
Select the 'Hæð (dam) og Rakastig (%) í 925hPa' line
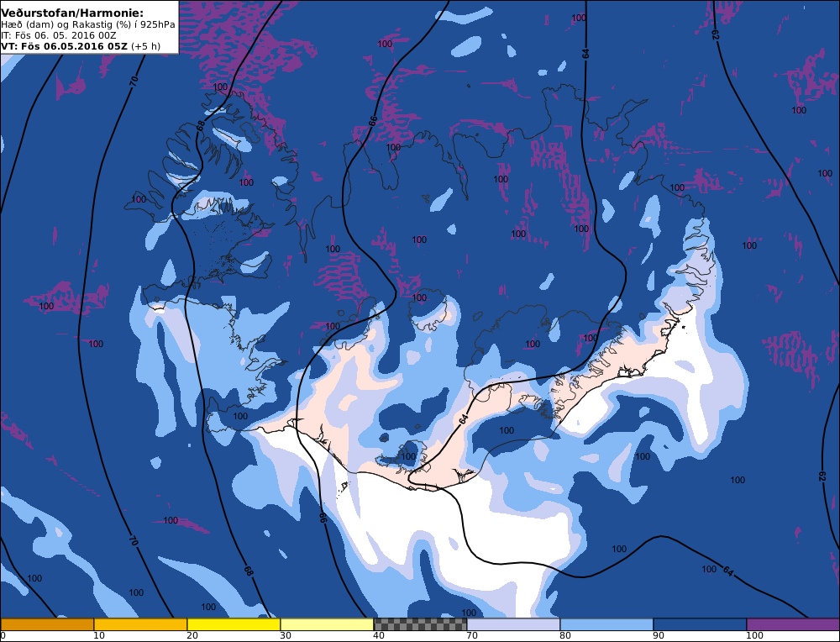pyautogui.click(x=88, y=24)
